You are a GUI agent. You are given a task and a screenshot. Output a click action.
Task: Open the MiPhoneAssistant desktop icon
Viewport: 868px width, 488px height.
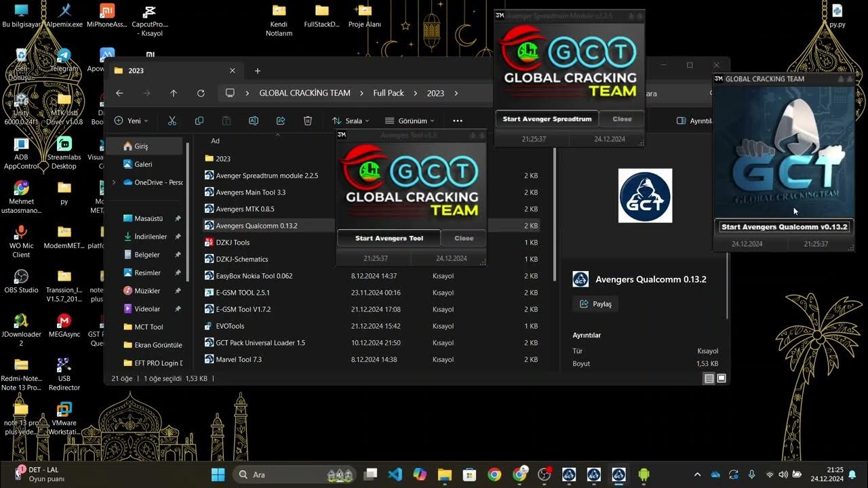[x=107, y=16]
